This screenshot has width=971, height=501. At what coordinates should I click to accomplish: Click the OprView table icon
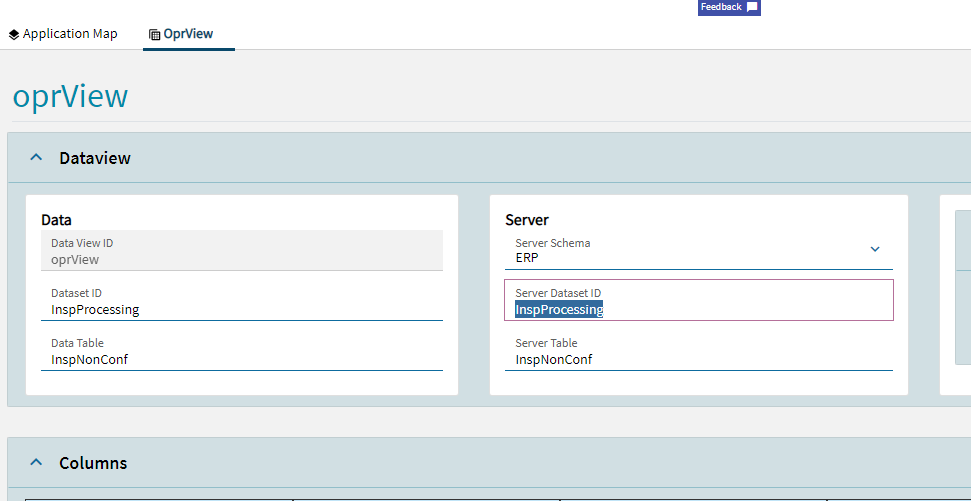point(154,35)
